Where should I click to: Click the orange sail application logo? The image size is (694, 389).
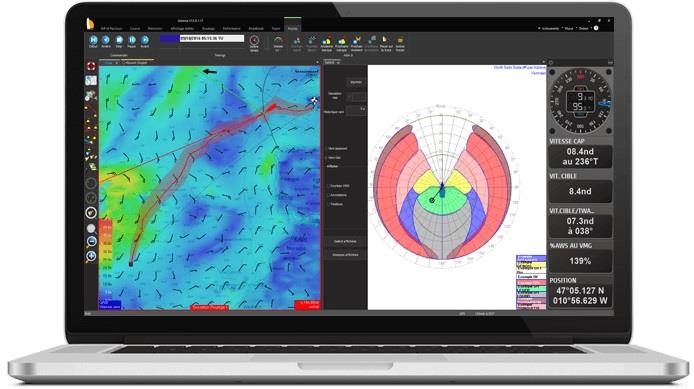click(x=90, y=23)
